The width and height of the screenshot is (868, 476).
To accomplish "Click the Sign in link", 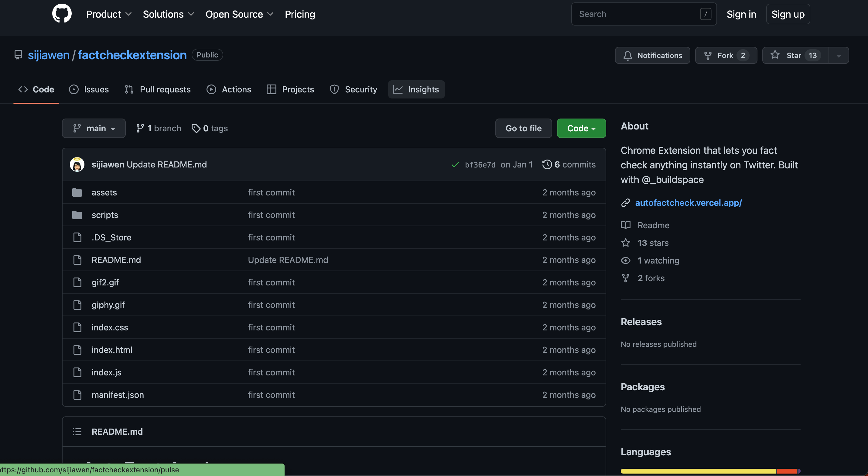I will pos(741,14).
